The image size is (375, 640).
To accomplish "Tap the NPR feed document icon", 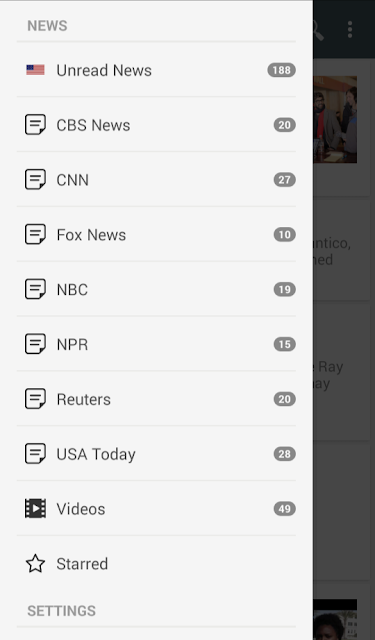I will tap(36, 344).
